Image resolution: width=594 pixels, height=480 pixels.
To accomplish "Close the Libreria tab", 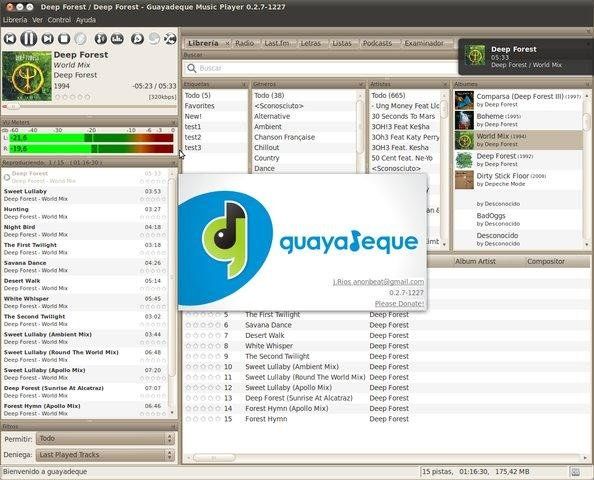I will (x=227, y=44).
